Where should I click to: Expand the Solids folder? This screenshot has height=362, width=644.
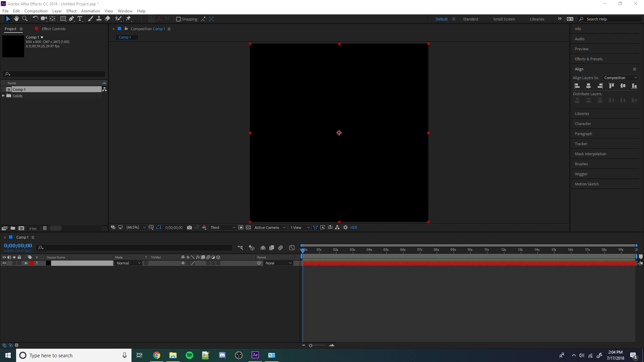coord(3,96)
